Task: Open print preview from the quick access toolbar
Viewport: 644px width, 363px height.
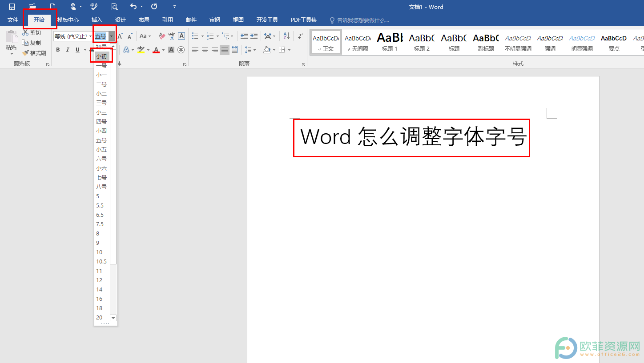Action: [x=114, y=7]
